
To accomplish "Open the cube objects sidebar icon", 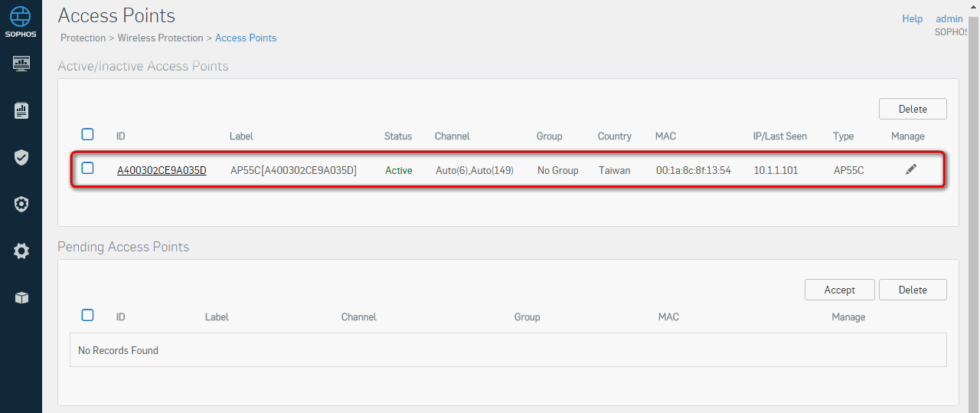I will coord(21,297).
